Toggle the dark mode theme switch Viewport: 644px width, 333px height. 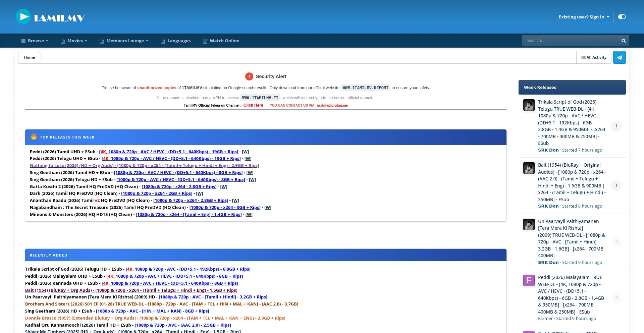[622, 17]
